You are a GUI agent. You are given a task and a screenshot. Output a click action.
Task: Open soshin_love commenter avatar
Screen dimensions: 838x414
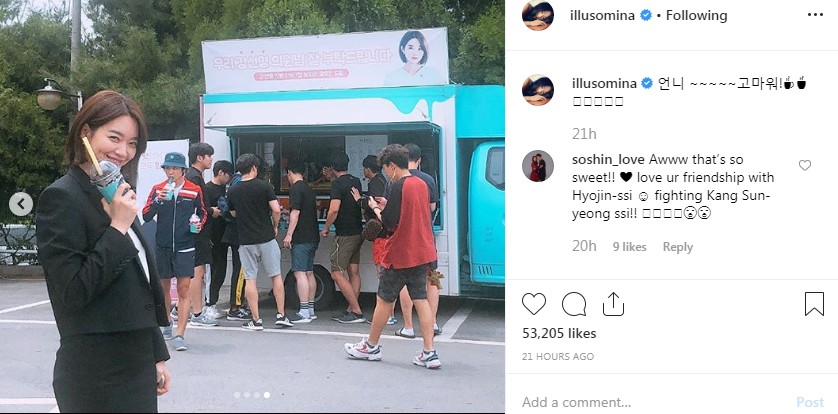coord(538,166)
